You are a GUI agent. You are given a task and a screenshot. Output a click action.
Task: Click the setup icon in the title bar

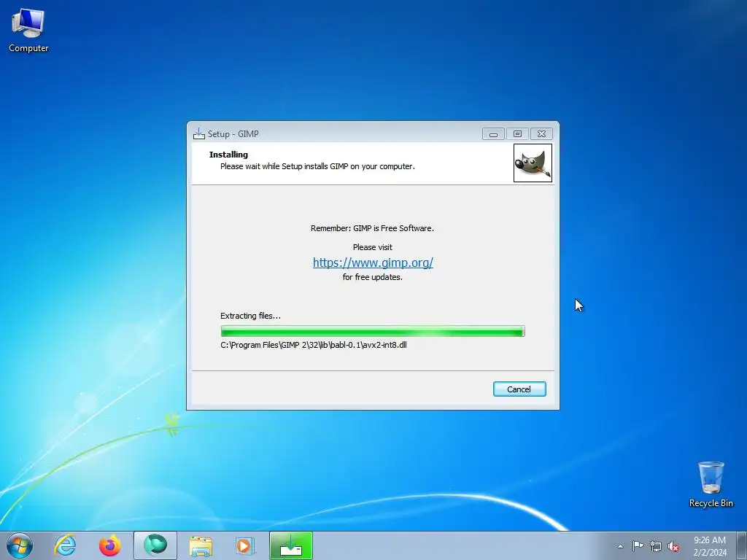(x=198, y=134)
